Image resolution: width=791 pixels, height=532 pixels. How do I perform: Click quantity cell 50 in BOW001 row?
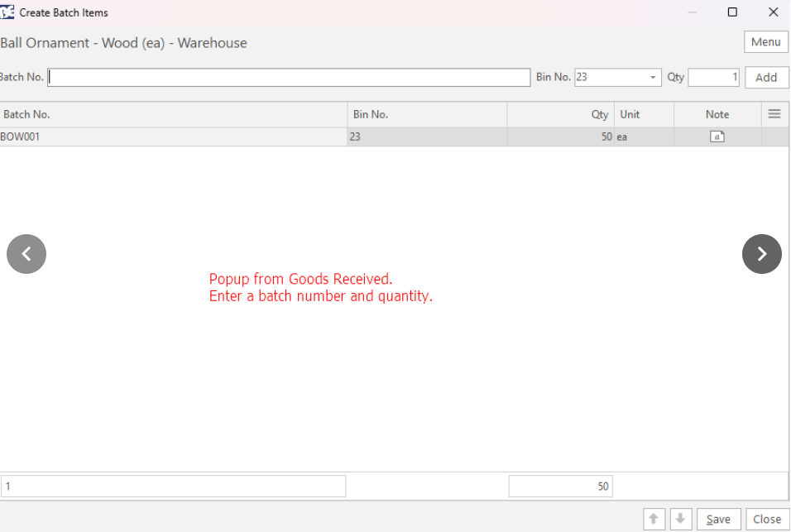click(x=560, y=137)
